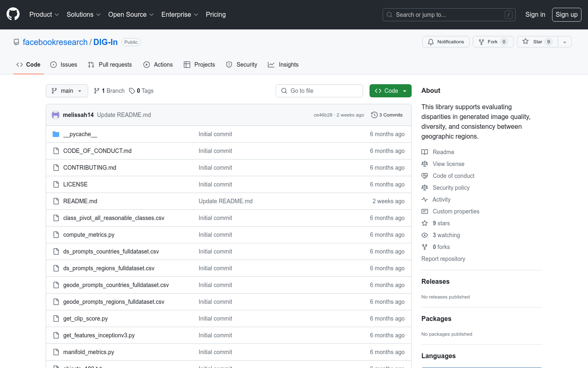Star the DIG-In repository
Screen dimensions: 588x368
pyautogui.click(x=533, y=42)
